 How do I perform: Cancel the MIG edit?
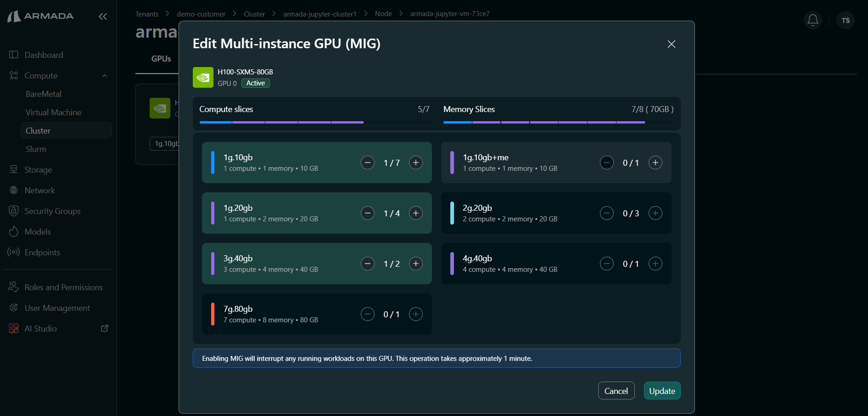(x=616, y=391)
